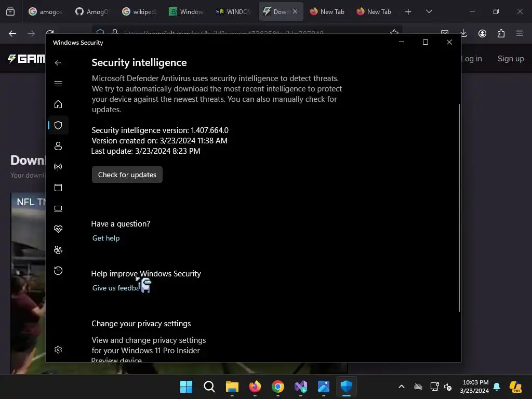This screenshot has height=399, width=532.
Task: Click the network tray icon
Action: coord(435,387)
